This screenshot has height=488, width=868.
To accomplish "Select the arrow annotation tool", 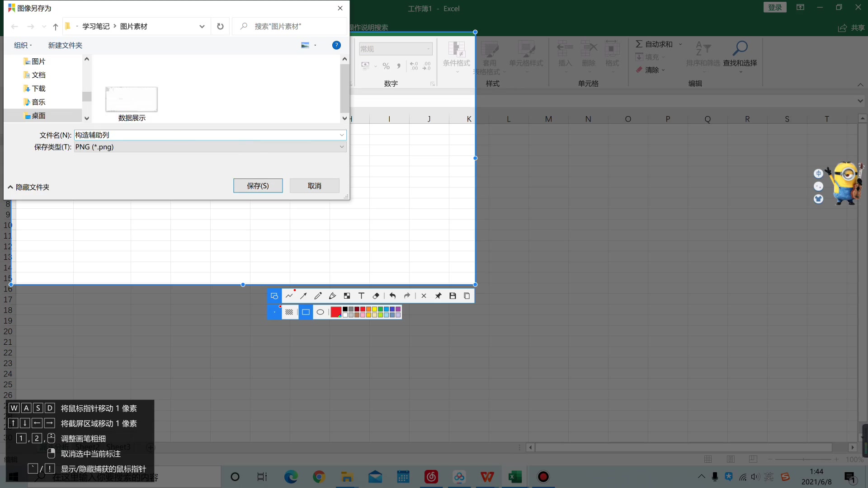I will coord(303,296).
